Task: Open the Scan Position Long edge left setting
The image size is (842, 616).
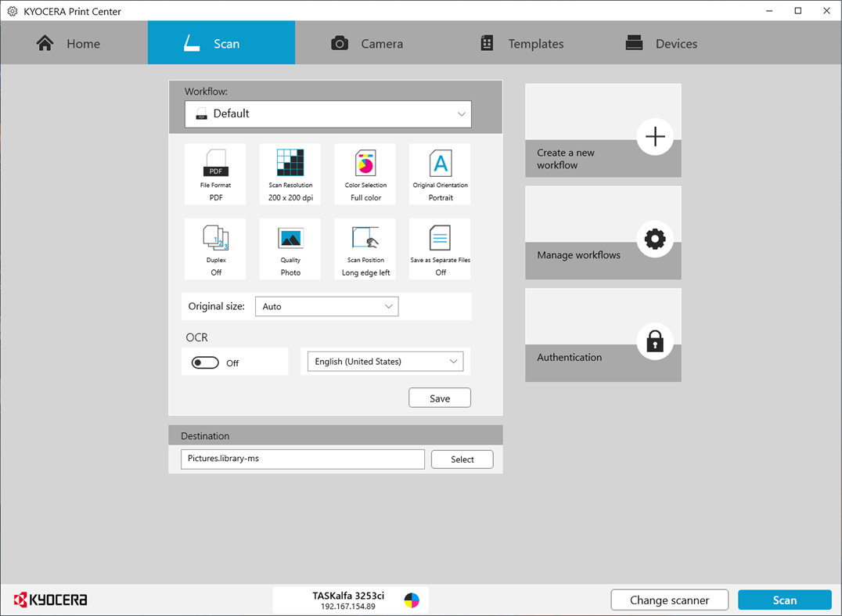Action: click(365, 248)
